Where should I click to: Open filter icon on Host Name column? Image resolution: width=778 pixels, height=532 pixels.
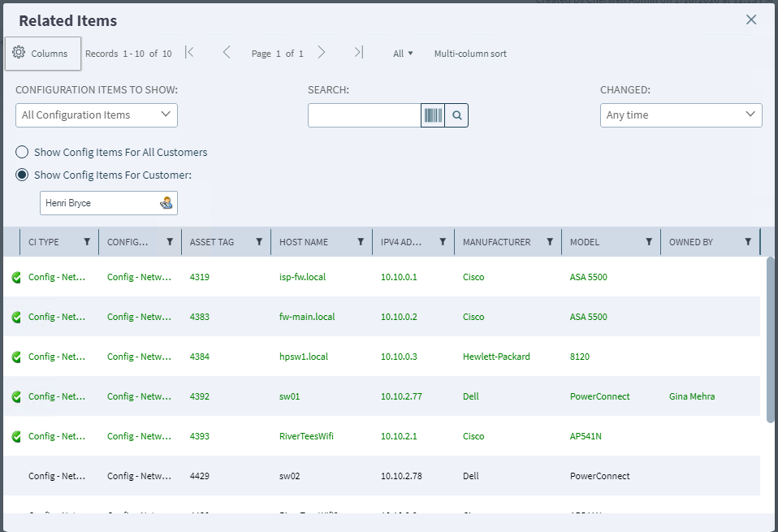click(x=361, y=242)
